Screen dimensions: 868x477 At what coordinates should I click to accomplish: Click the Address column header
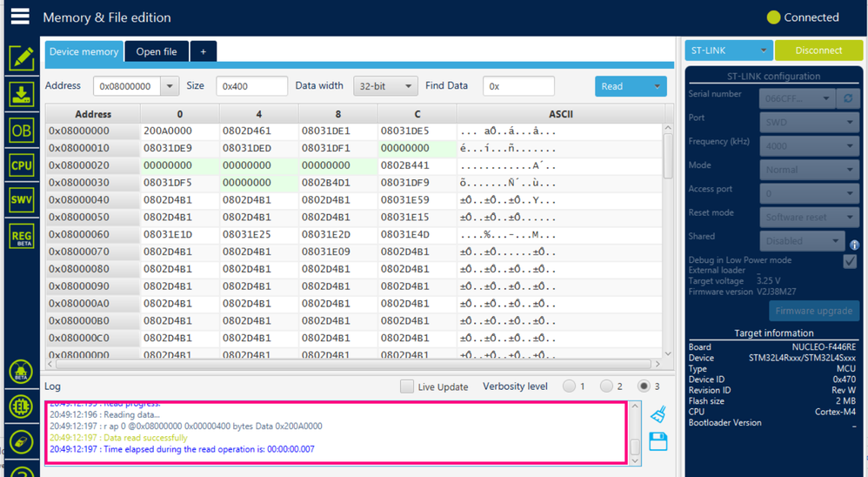point(92,114)
